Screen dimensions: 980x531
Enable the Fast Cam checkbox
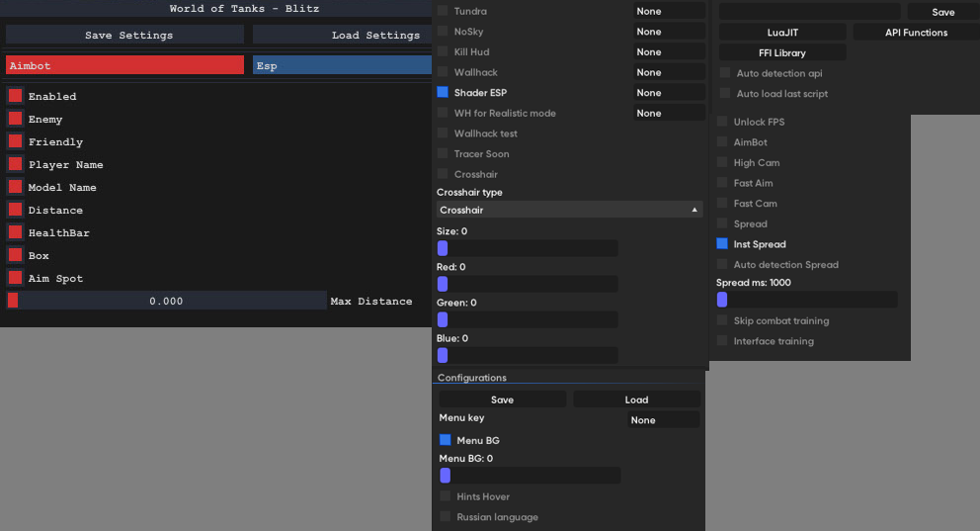point(722,203)
